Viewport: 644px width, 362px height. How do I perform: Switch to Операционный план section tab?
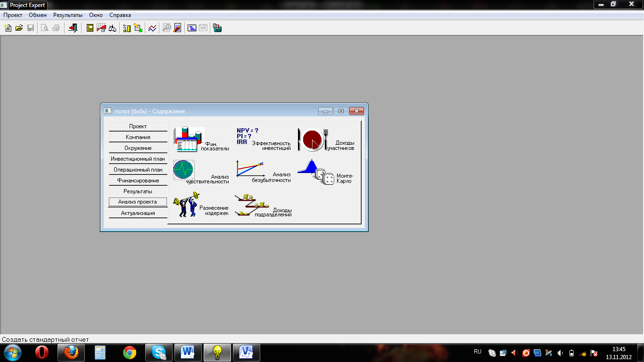[138, 170]
